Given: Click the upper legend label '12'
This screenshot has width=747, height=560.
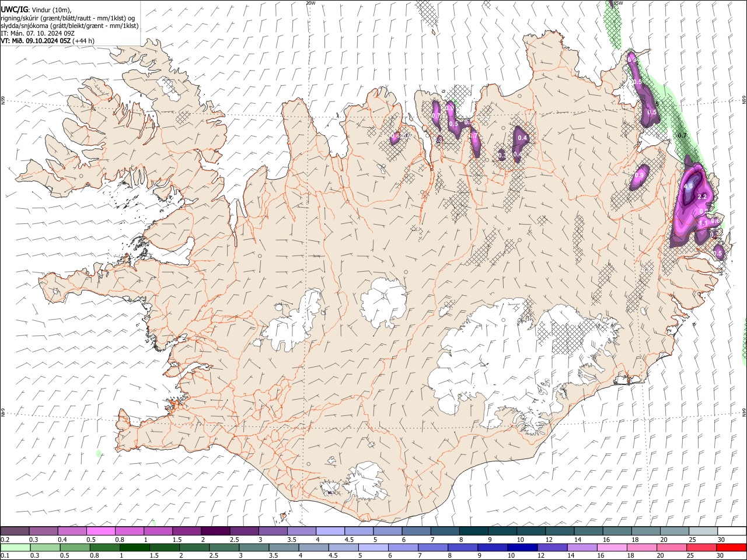Looking at the screenshot, I should pos(549,540).
